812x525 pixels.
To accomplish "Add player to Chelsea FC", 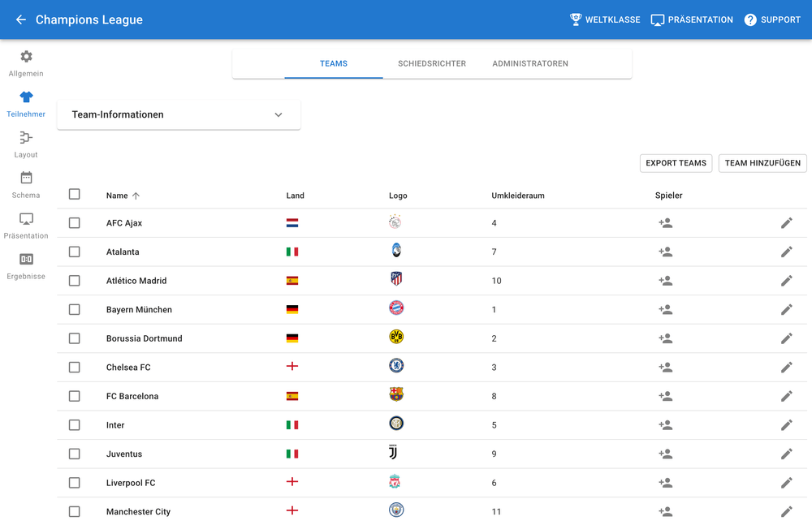I will [666, 368].
